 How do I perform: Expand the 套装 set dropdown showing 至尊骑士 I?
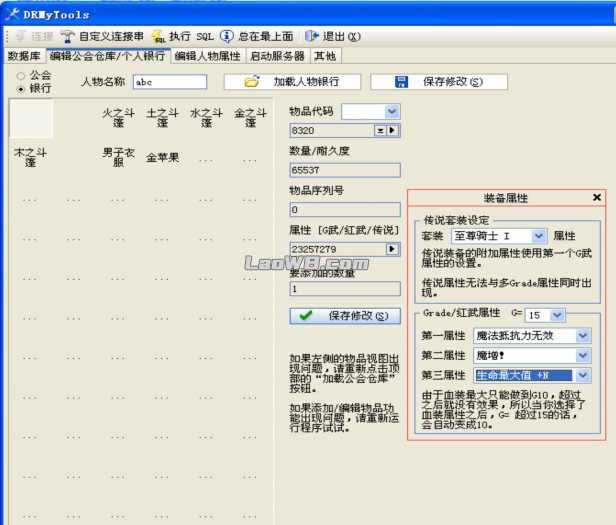pos(539,235)
